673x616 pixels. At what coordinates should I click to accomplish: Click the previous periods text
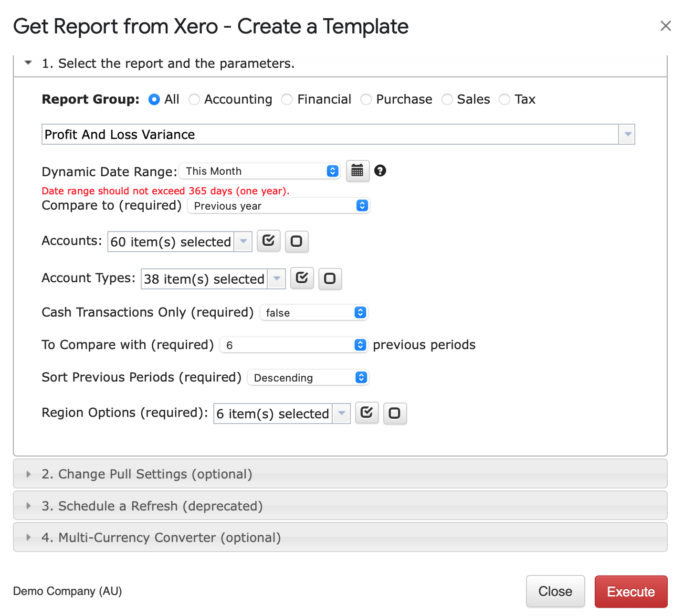pyautogui.click(x=424, y=345)
